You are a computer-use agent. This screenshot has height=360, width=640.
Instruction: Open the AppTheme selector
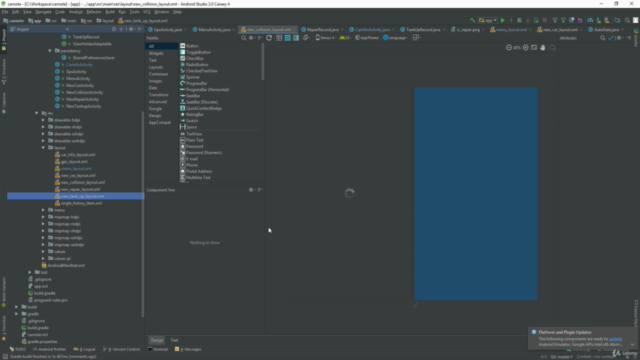coord(367,38)
